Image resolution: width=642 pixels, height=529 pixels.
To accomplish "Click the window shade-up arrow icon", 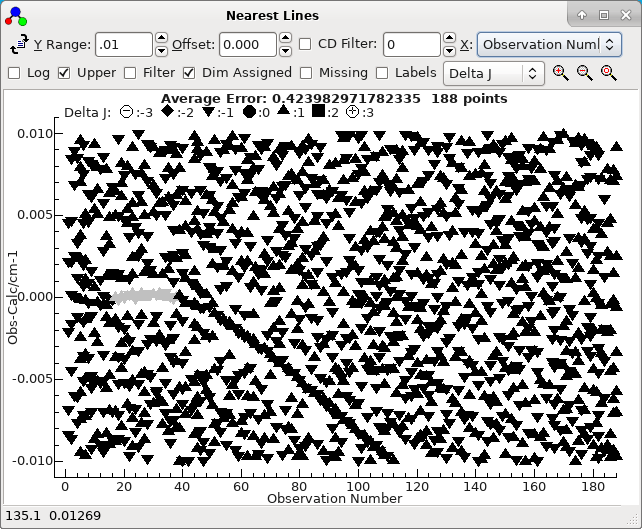I will tap(582, 15).
